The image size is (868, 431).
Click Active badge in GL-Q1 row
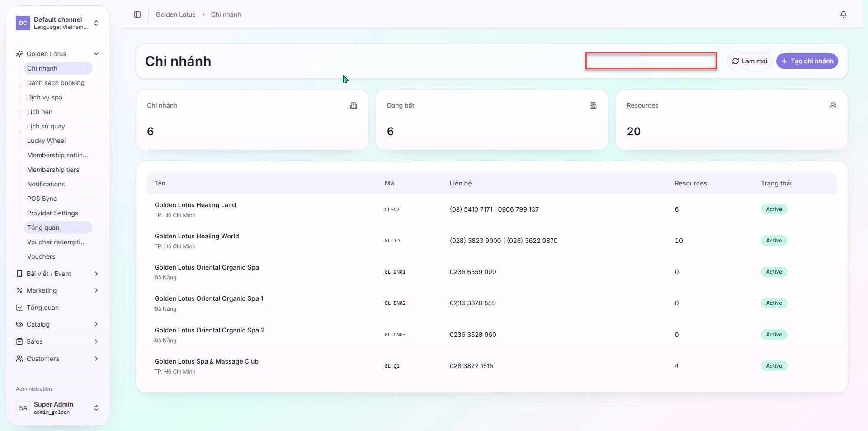774,366
